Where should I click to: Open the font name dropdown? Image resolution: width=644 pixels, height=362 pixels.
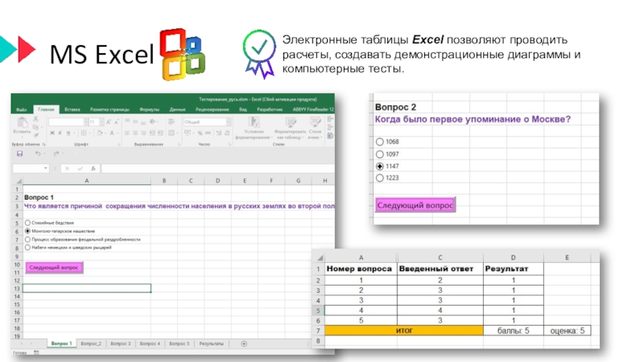(x=86, y=122)
